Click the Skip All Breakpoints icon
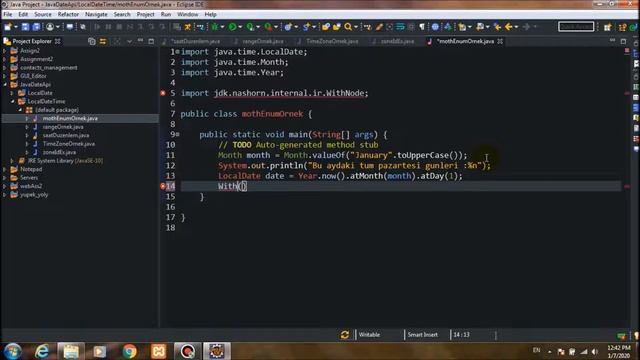 pyautogui.click(x=83, y=27)
